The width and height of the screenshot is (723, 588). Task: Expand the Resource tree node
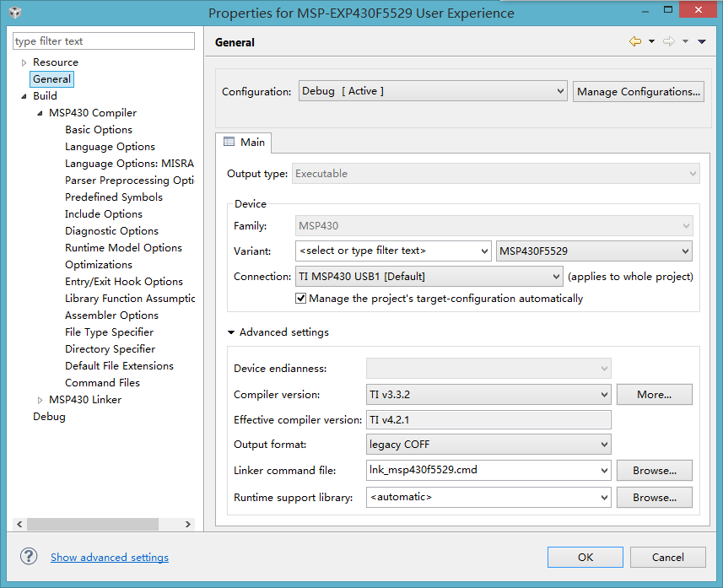pos(24,62)
